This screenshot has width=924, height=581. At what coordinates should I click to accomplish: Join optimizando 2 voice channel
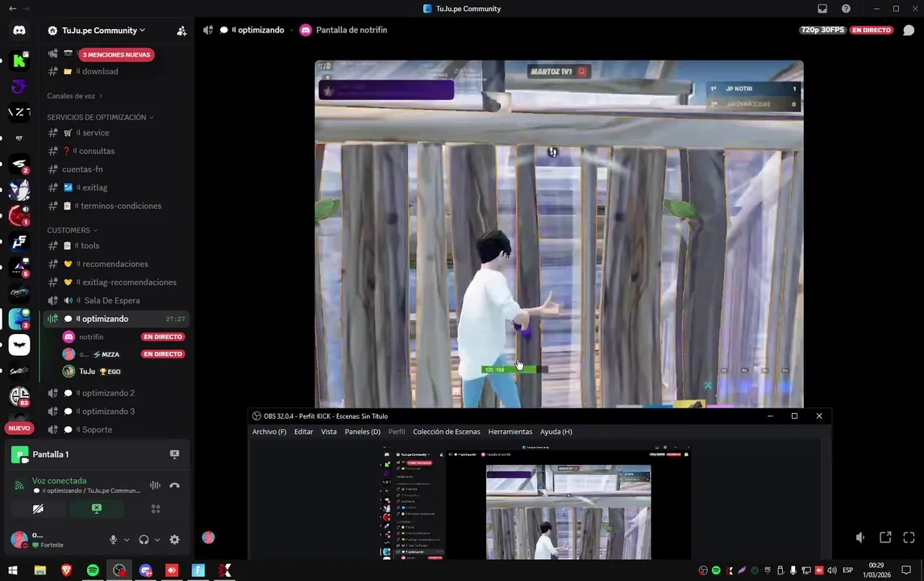[115, 393]
